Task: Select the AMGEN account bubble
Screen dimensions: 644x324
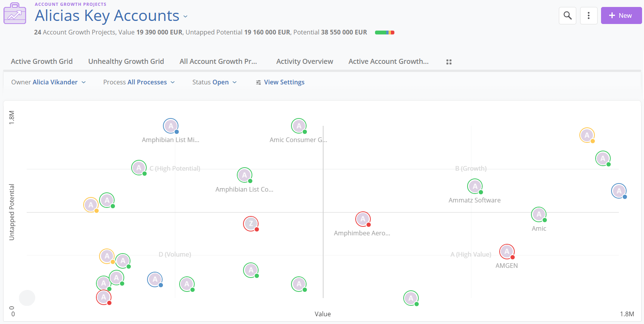Action: 507,252
